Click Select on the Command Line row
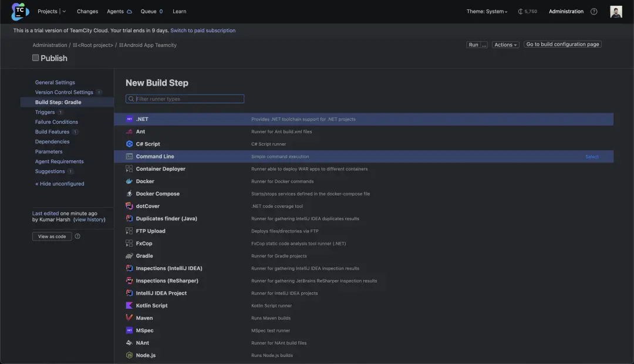 click(x=592, y=157)
